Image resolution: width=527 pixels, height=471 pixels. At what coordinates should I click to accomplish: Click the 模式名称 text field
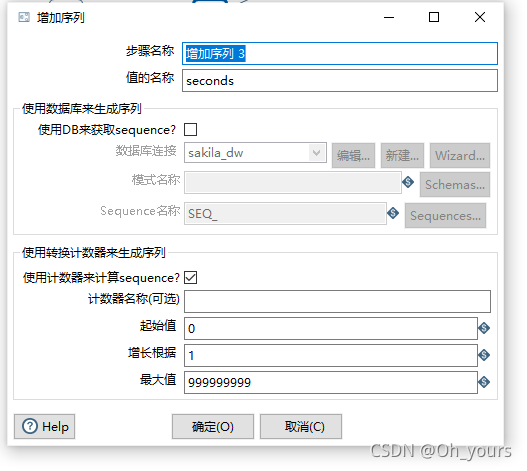(x=293, y=183)
